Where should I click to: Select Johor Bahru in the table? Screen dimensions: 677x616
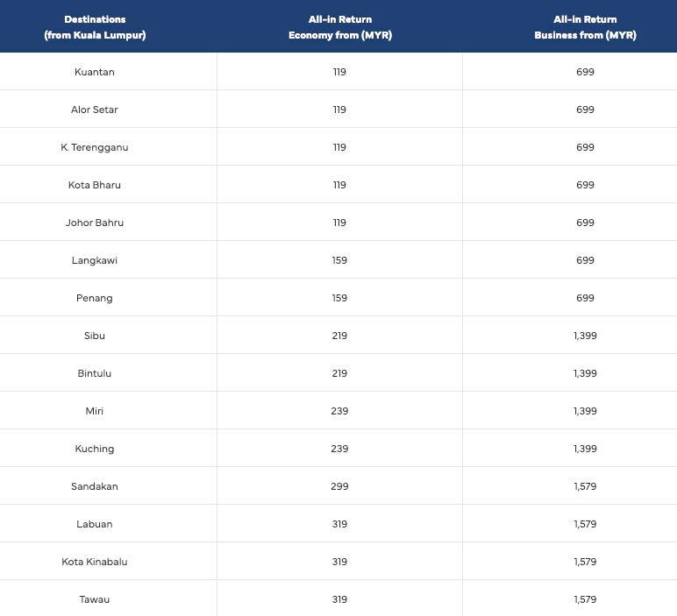pos(95,223)
